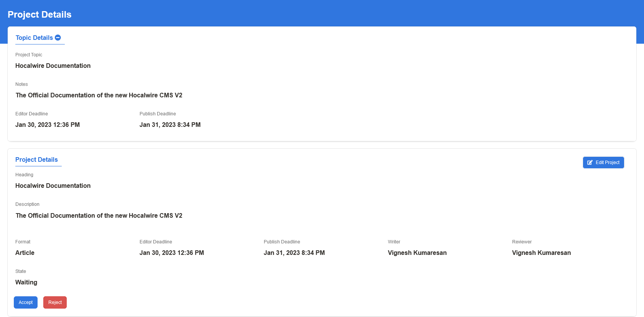644x317 pixels.
Task: Click the Notes text in Topic Details
Action: [99, 95]
